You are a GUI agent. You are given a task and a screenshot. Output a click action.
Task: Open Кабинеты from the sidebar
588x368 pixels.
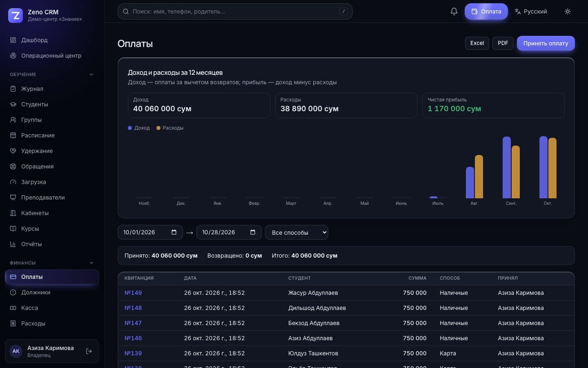tap(52, 213)
